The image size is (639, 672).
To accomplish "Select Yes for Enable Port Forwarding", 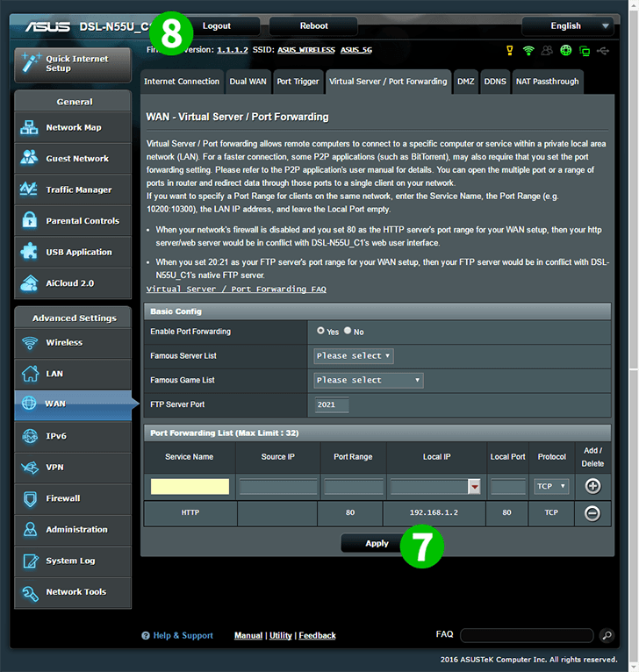I will (320, 331).
